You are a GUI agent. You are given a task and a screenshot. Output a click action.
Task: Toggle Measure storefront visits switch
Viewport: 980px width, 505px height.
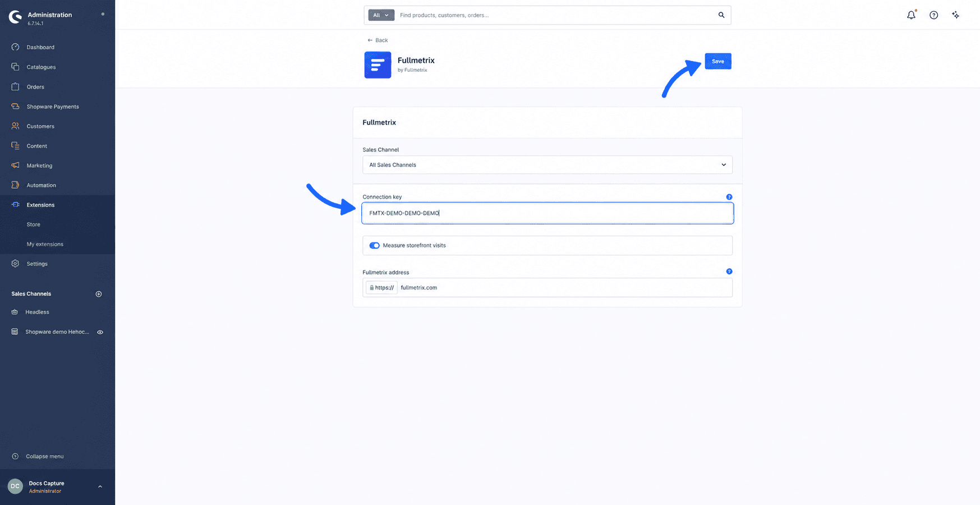click(374, 245)
